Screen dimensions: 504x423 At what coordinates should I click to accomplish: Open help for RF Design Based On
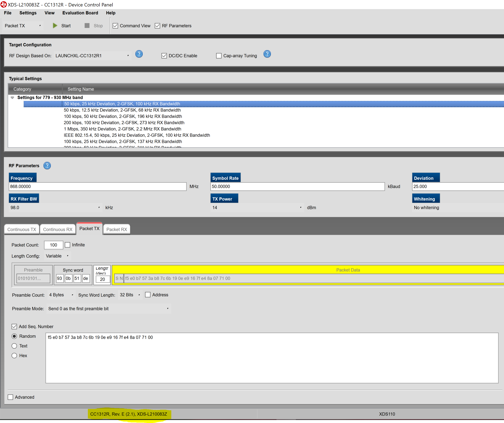point(139,54)
